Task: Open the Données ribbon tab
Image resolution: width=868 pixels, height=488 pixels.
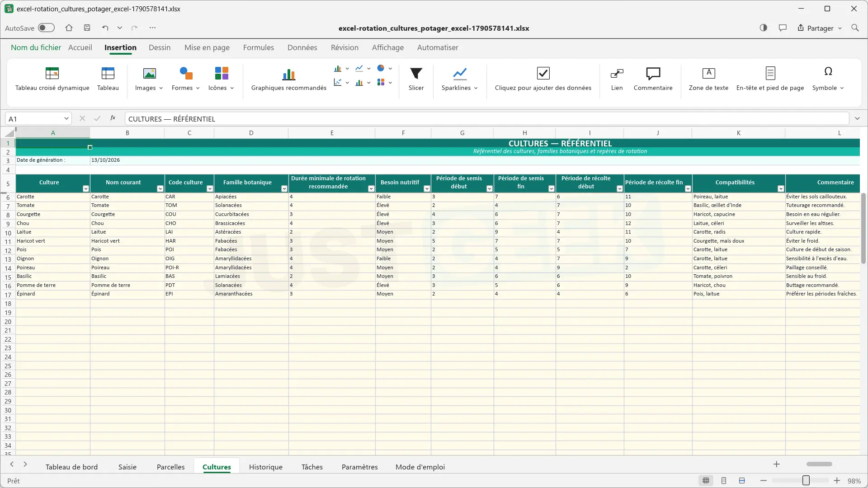Action: 302,47
